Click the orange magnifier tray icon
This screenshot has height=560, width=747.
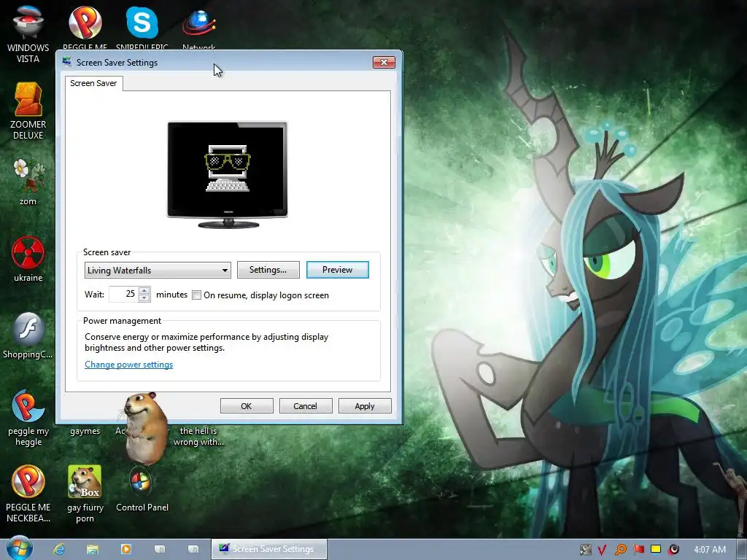click(620, 550)
